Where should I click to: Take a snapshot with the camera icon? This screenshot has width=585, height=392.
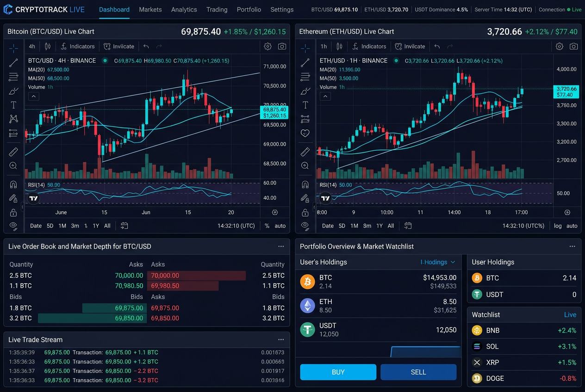[282, 46]
